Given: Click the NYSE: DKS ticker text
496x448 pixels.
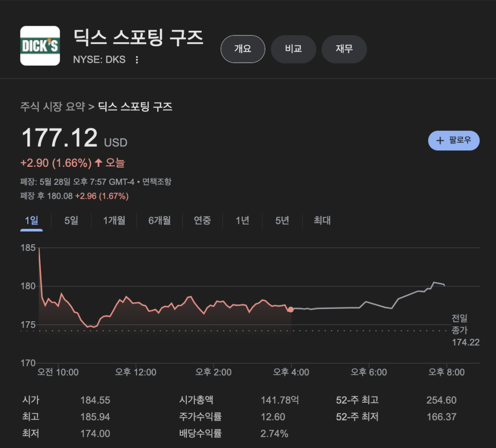Looking at the screenshot, I should [99, 60].
